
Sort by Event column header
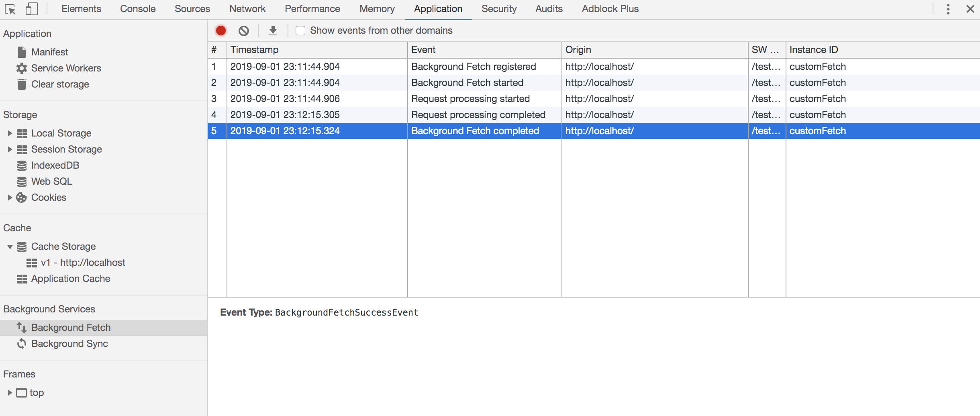pos(485,50)
